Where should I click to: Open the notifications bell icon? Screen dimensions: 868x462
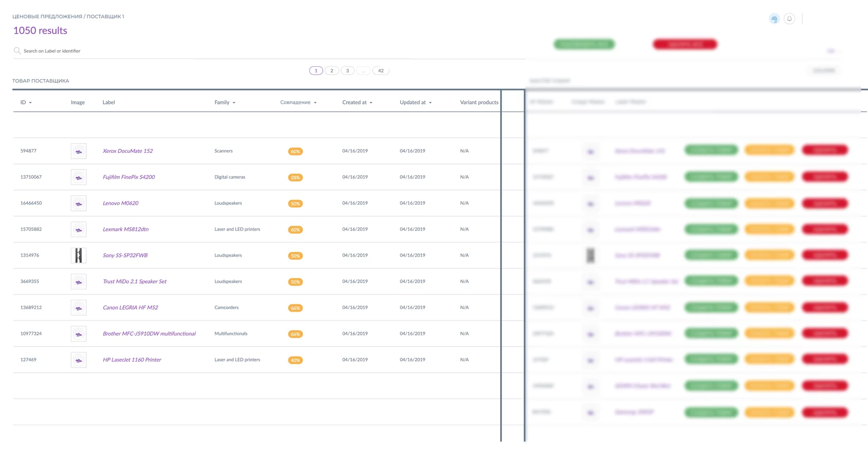[789, 19]
